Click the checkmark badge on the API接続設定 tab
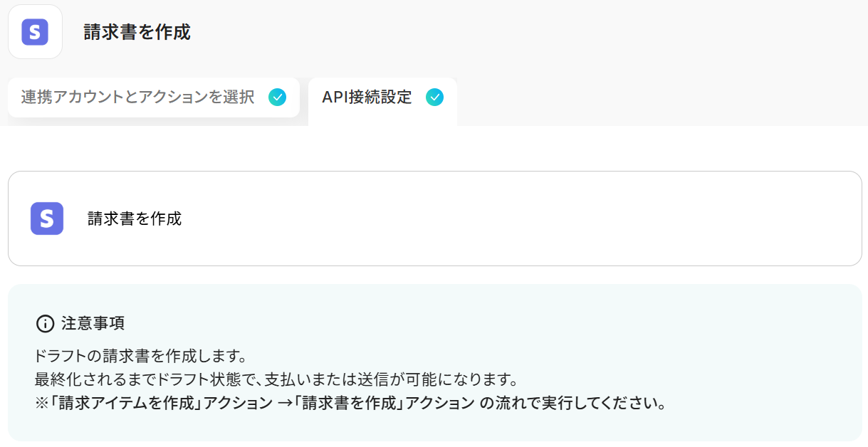Image resolution: width=868 pixels, height=447 pixels. click(434, 98)
